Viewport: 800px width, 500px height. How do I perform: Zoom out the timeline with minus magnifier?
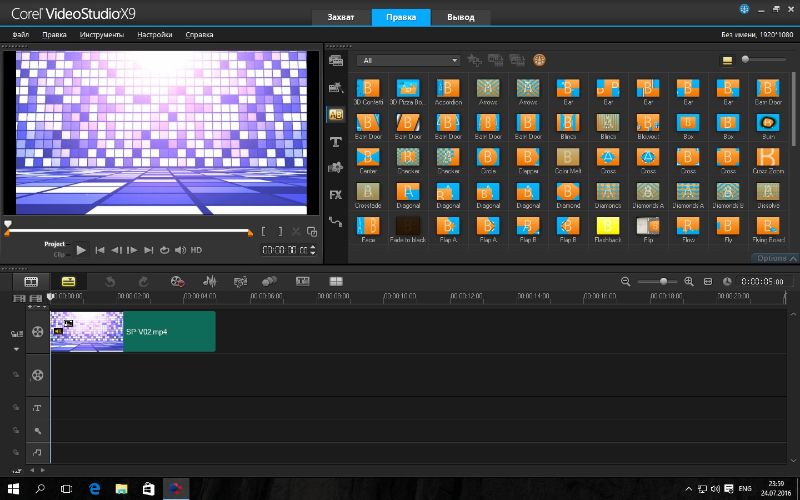[626, 282]
